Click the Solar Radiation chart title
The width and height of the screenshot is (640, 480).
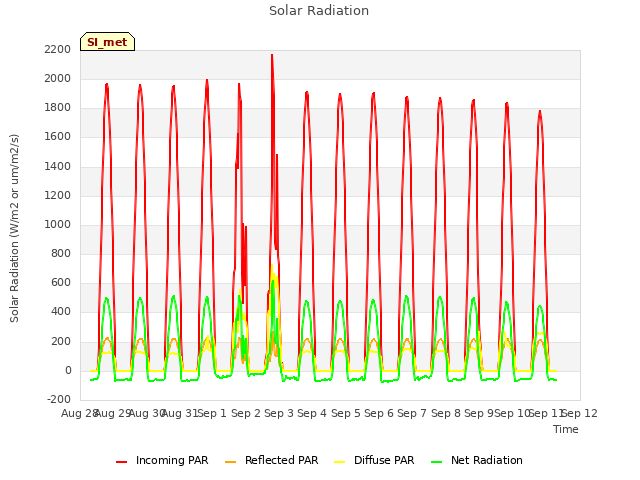click(319, 11)
